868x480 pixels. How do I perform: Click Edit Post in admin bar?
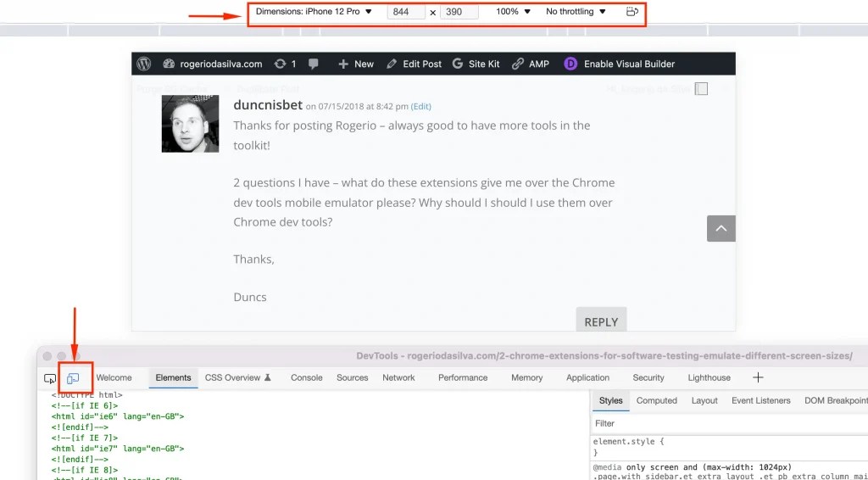tap(414, 64)
